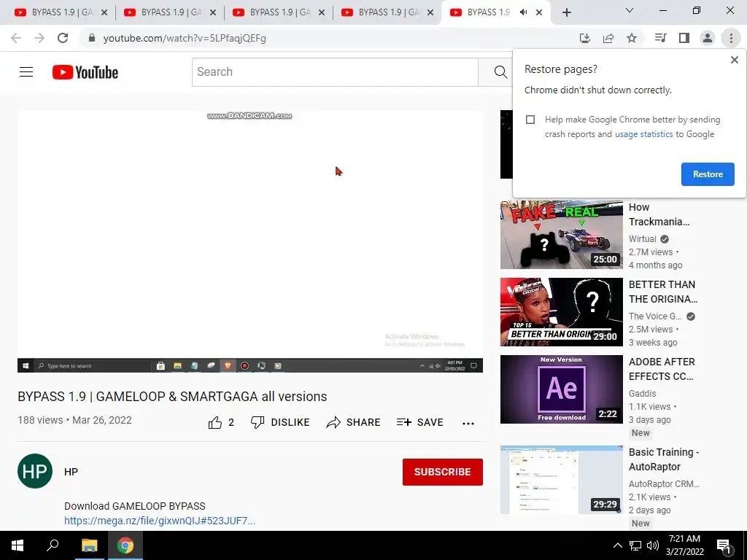
Task: Click the address bar URL
Action: coord(185,38)
